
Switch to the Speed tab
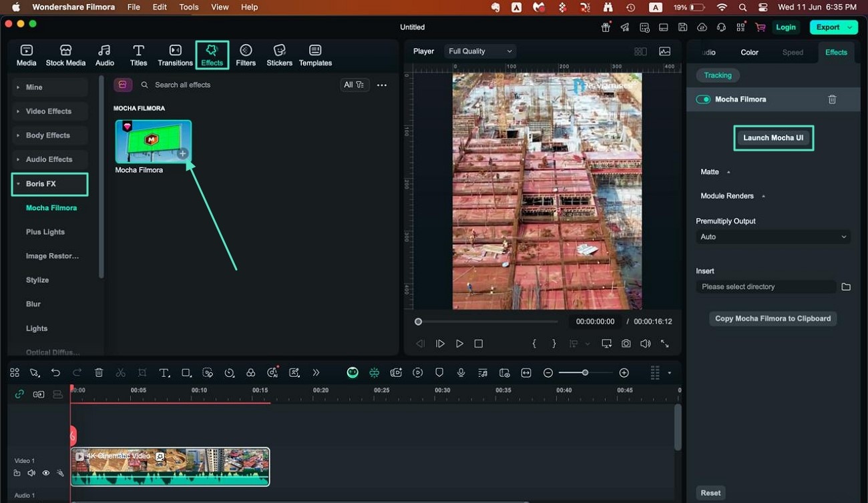[x=793, y=53]
